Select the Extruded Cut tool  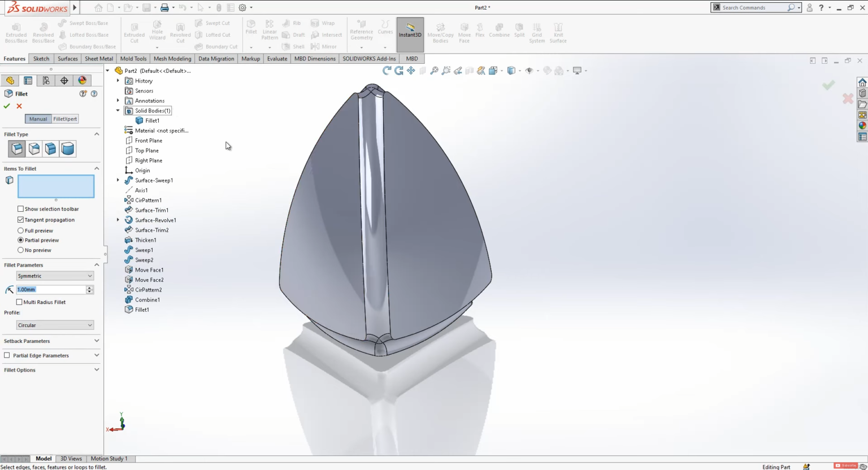(x=134, y=33)
